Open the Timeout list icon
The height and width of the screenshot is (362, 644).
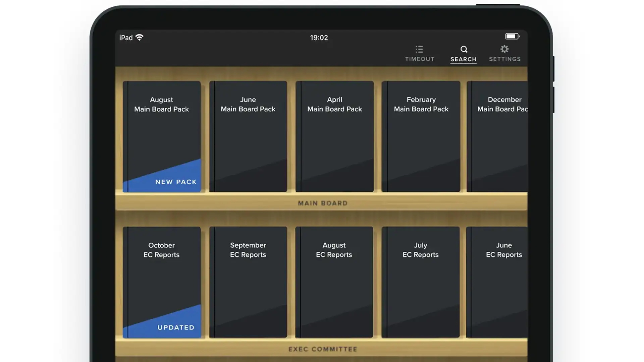click(x=419, y=50)
